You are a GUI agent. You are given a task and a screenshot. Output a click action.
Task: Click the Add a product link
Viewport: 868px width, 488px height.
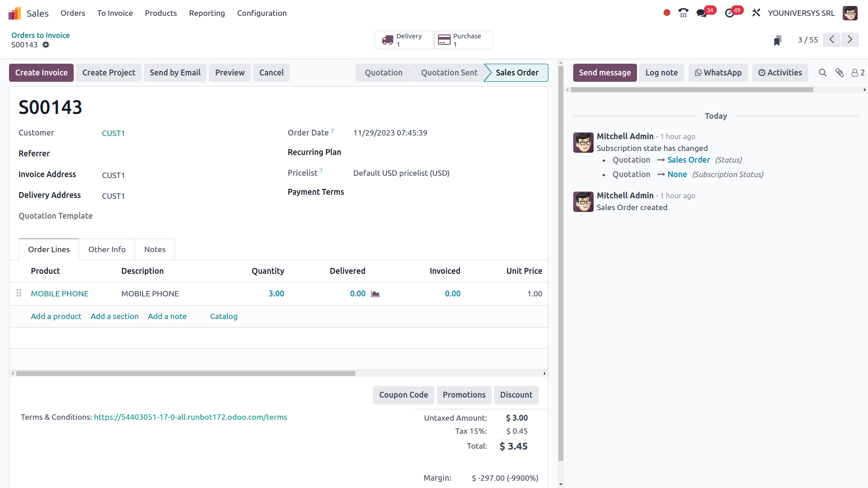pyautogui.click(x=56, y=316)
